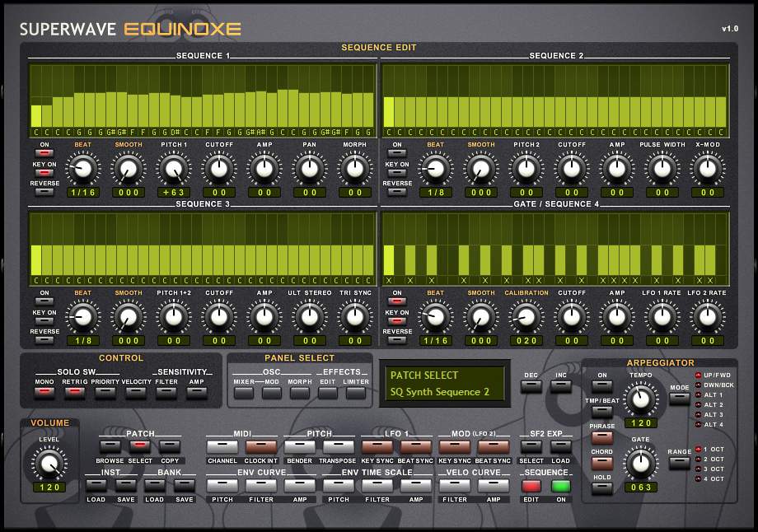Click the arpeggiator RANGE selector button
The image size is (758, 532).
coord(680,463)
